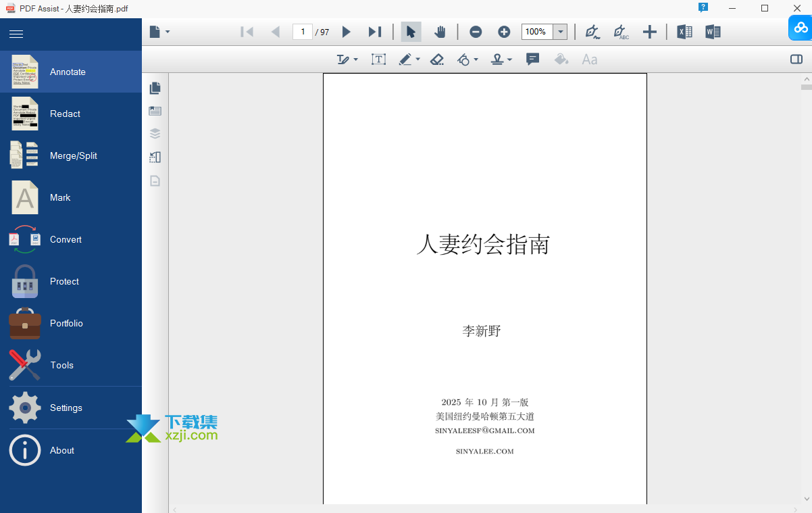
Task: Select the Text Box annotation tool
Action: (378, 59)
